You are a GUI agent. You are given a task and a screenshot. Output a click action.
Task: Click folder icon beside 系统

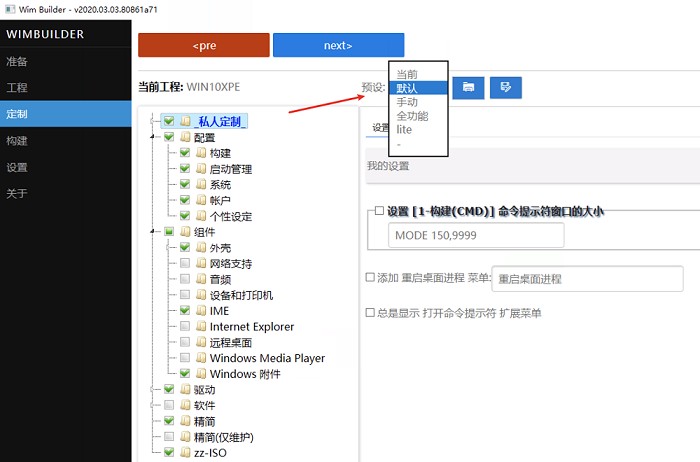coord(201,184)
